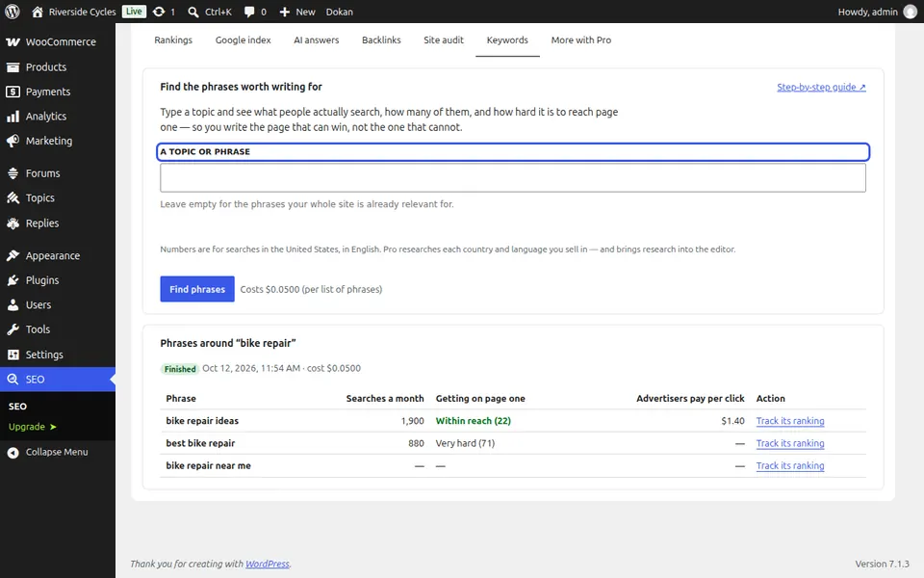This screenshot has height=578, width=924.
Task: Click the home icon beside Riverside Cycles
Action: [x=38, y=12]
